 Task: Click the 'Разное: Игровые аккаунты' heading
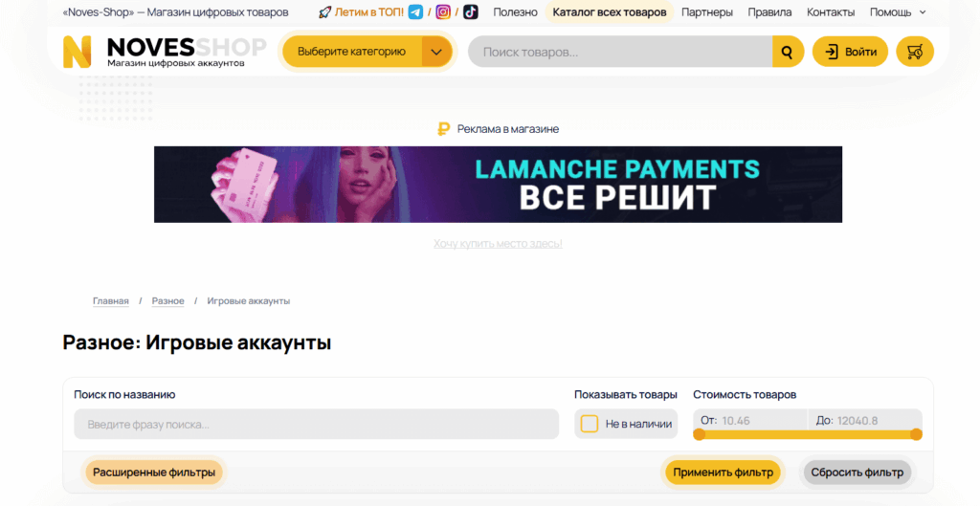click(197, 342)
